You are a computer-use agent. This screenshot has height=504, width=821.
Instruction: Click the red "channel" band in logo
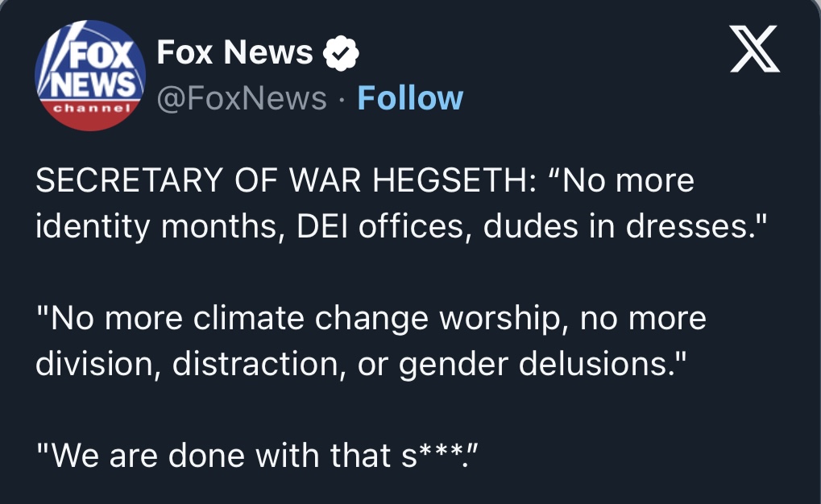click(89, 109)
